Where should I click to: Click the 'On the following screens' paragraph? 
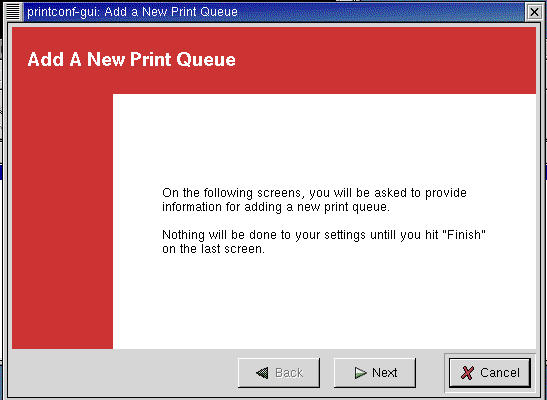coord(314,200)
